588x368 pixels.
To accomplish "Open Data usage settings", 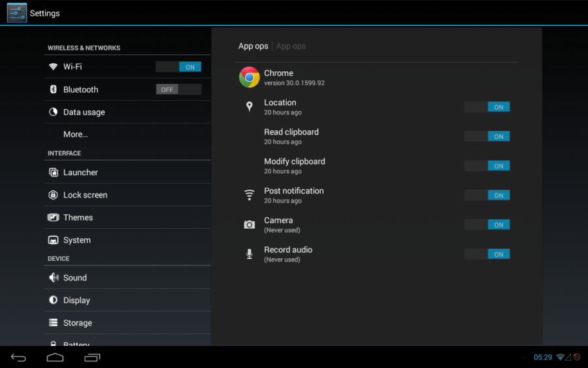I will [x=127, y=112].
